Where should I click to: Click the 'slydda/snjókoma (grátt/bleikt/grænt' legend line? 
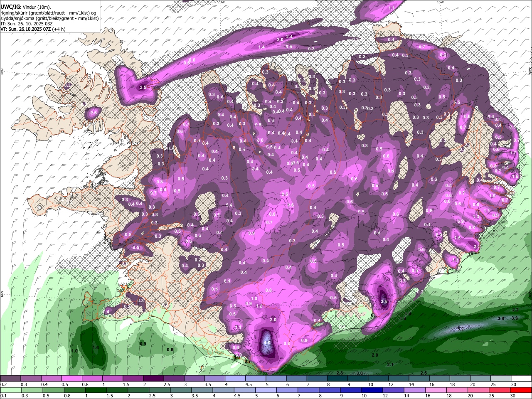(x=49, y=18)
